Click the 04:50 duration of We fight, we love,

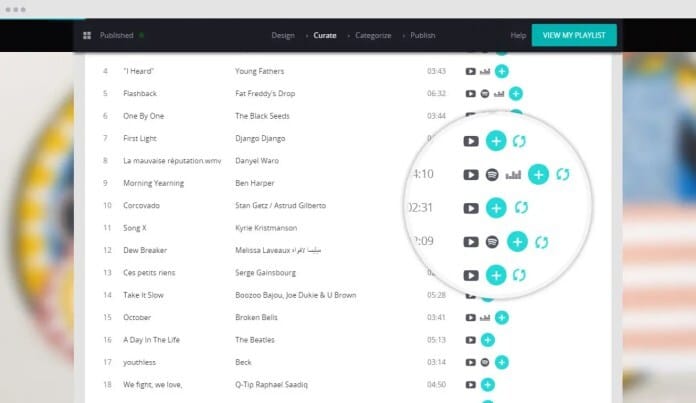click(436, 385)
